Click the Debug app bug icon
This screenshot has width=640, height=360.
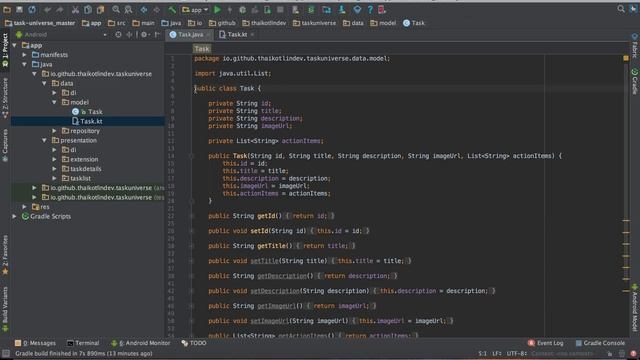pos(242,9)
